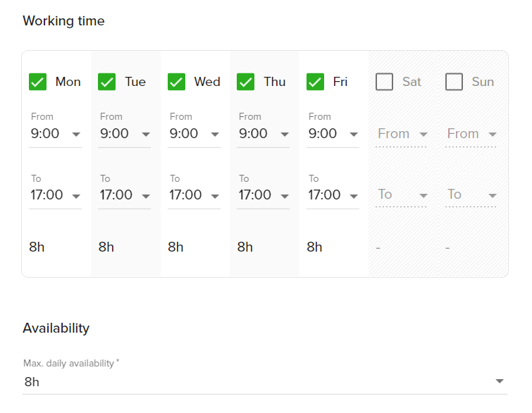Uncheck the Mon working day checkbox

point(37,82)
